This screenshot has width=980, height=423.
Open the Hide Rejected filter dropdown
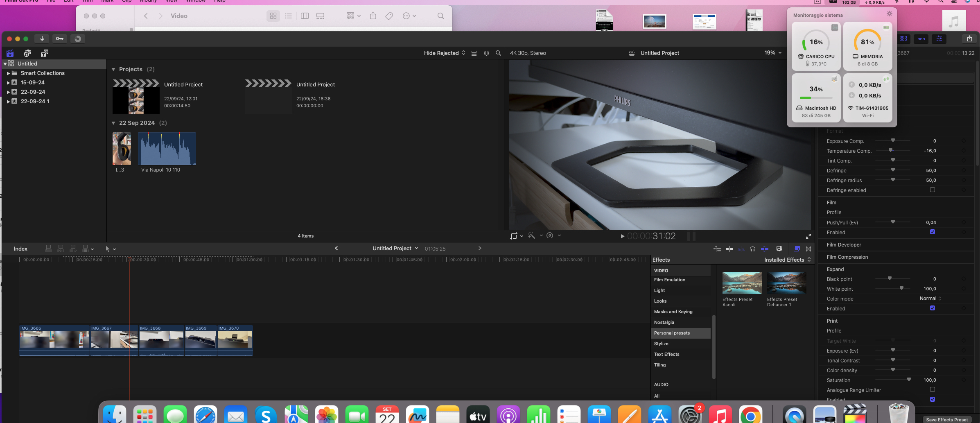tap(445, 53)
